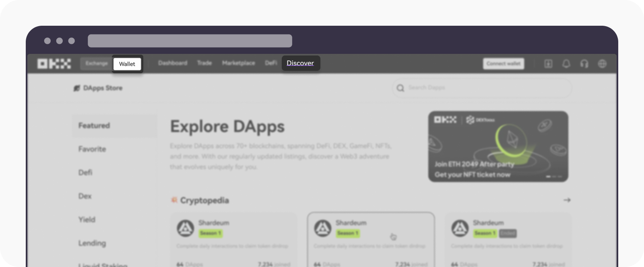Image resolution: width=644 pixels, height=267 pixels.
Task: Open the Marketplace menu
Action: click(239, 63)
